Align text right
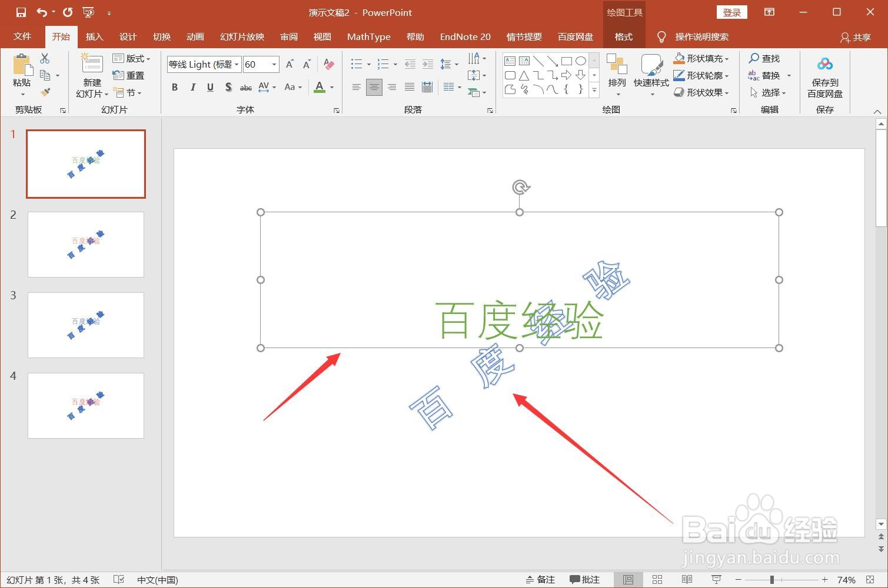888x588 pixels. pos(392,88)
